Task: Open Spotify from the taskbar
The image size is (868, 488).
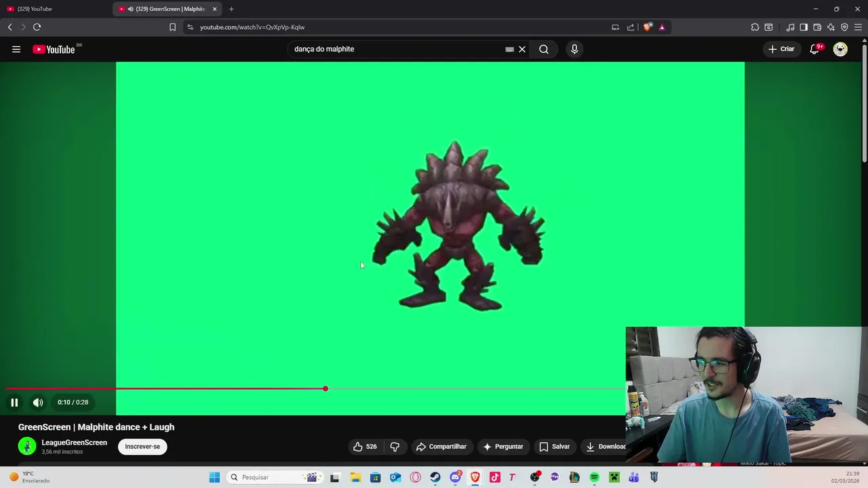Action: 594,477
